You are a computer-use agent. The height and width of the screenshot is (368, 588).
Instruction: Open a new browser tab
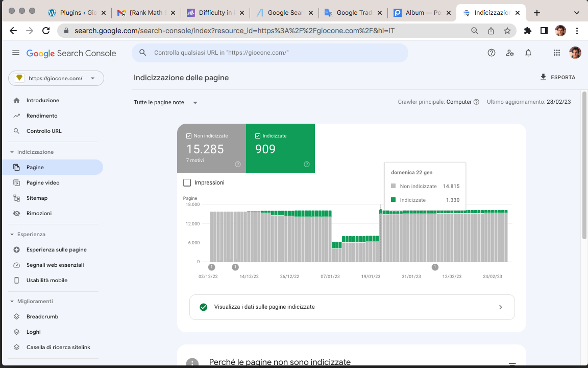tap(537, 13)
